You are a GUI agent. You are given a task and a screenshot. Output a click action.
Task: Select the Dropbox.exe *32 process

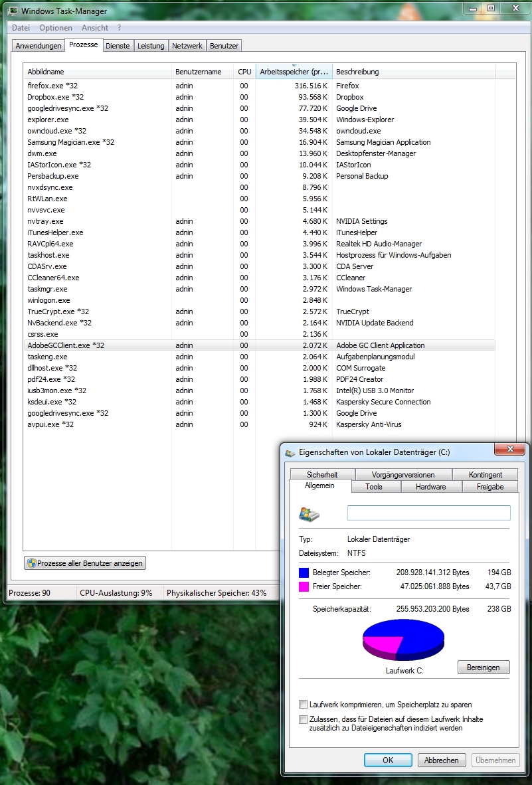point(259,97)
